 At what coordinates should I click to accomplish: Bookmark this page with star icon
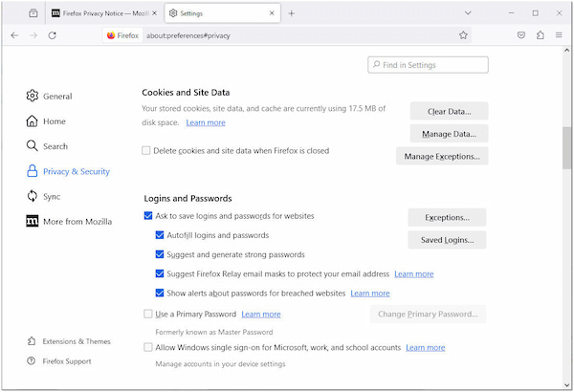point(463,35)
